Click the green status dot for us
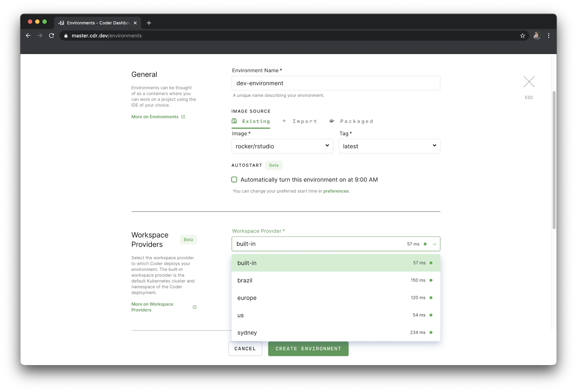Viewport: 577px width, 392px height. coord(431,315)
